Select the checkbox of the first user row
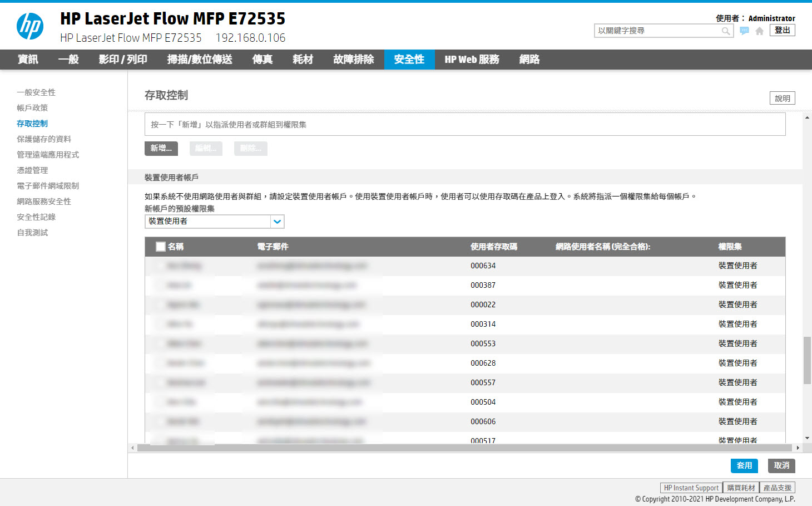This screenshot has width=812, height=506. [160, 266]
